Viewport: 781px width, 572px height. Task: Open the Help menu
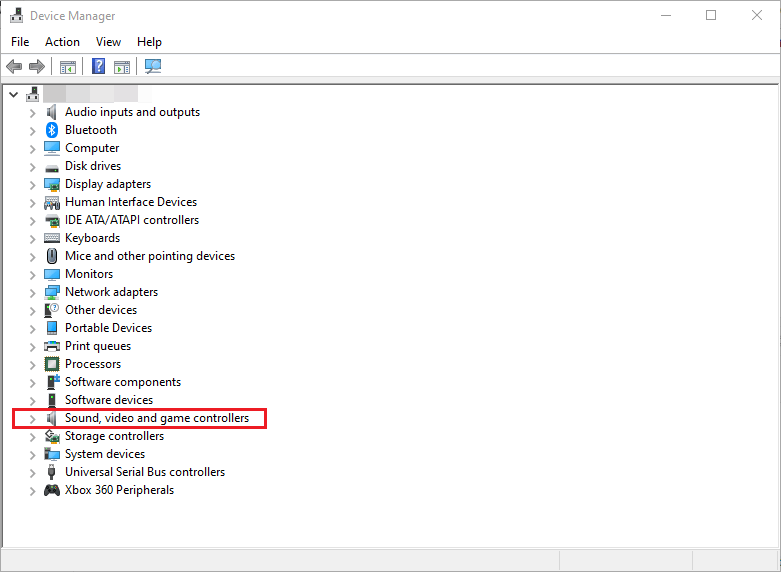tap(149, 42)
